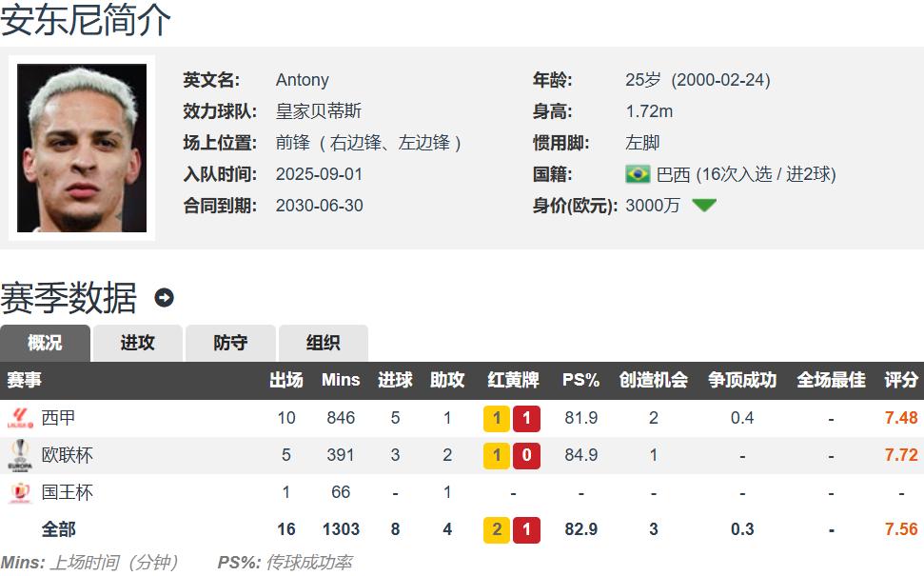
Task: Click the arrow icon beside 赛季数据
Action: point(164,298)
